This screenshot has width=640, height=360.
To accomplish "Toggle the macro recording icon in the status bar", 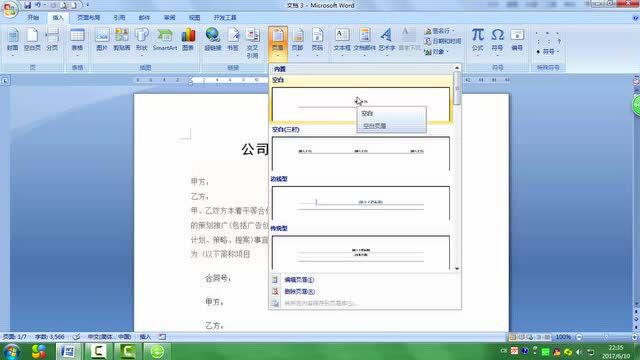I will pos(162,337).
